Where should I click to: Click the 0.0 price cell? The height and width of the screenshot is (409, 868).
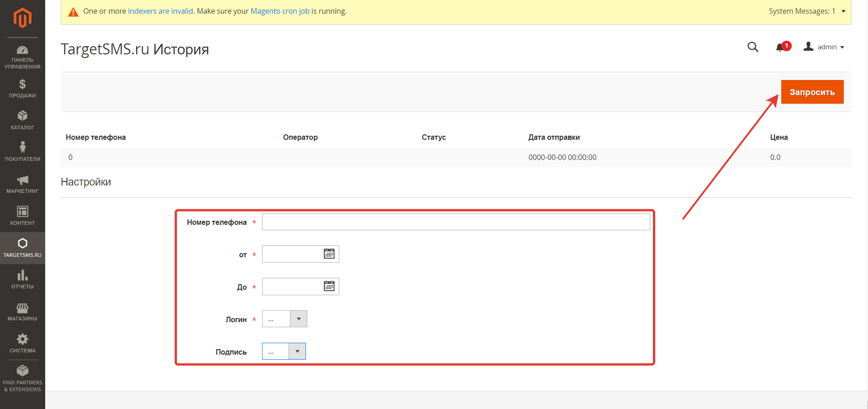coord(775,157)
